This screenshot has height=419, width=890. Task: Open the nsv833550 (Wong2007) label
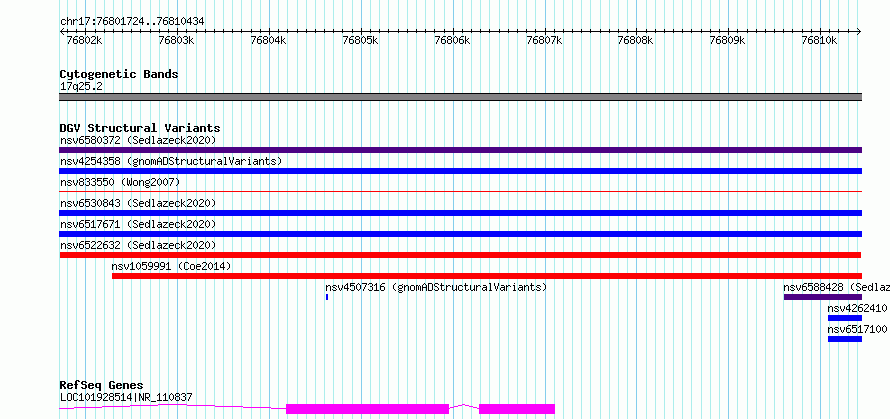tap(120, 182)
